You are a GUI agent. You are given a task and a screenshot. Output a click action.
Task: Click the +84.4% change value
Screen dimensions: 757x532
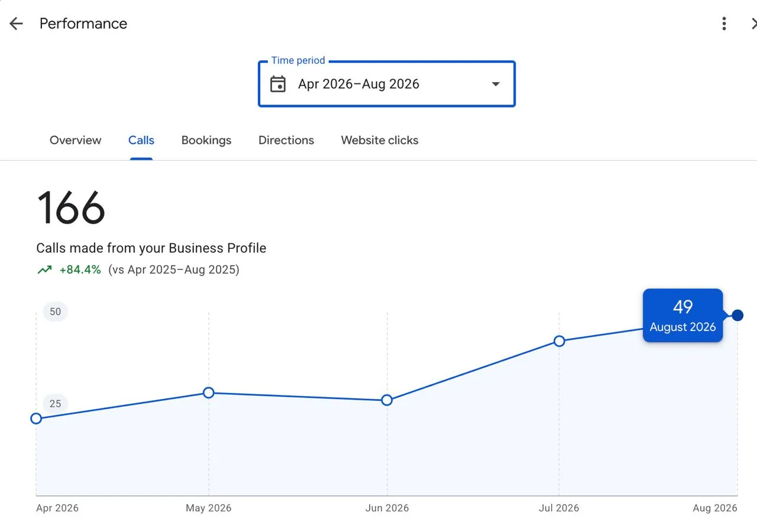(80, 270)
